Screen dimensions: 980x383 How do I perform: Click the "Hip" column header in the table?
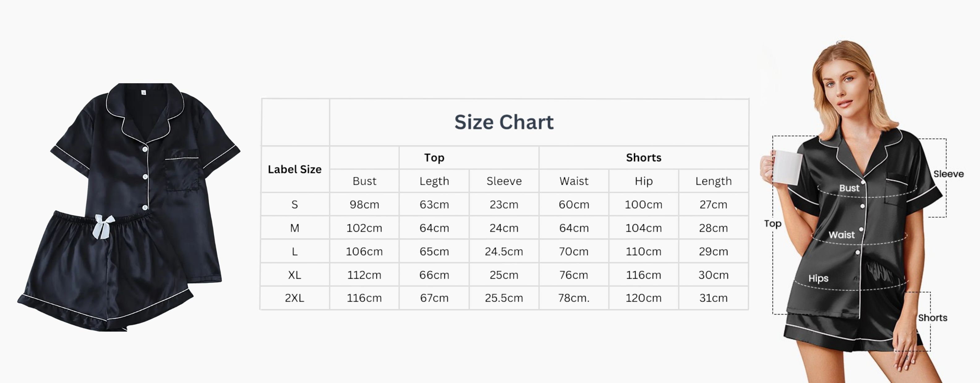pos(643,181)
